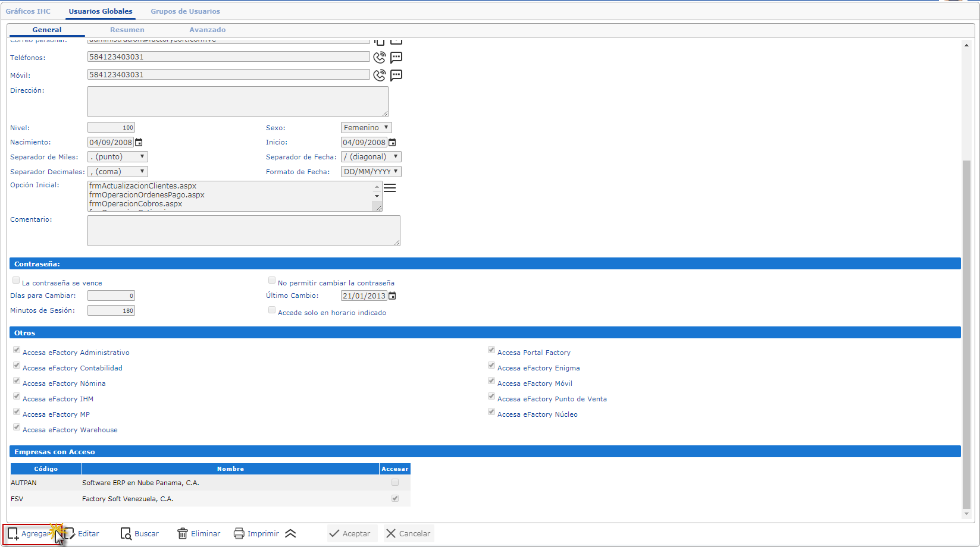
Task: Click the Nombre column header
Action: click(x=230, y=469)
